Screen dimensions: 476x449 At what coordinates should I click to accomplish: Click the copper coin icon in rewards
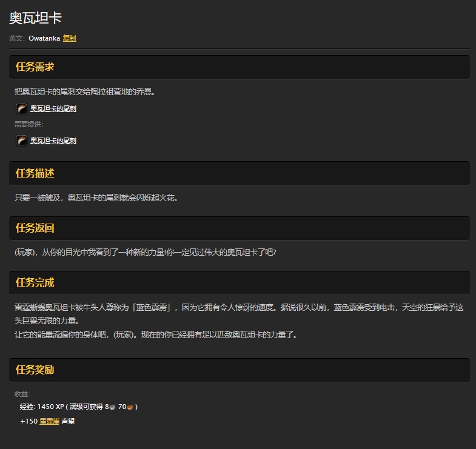(130, 407)
